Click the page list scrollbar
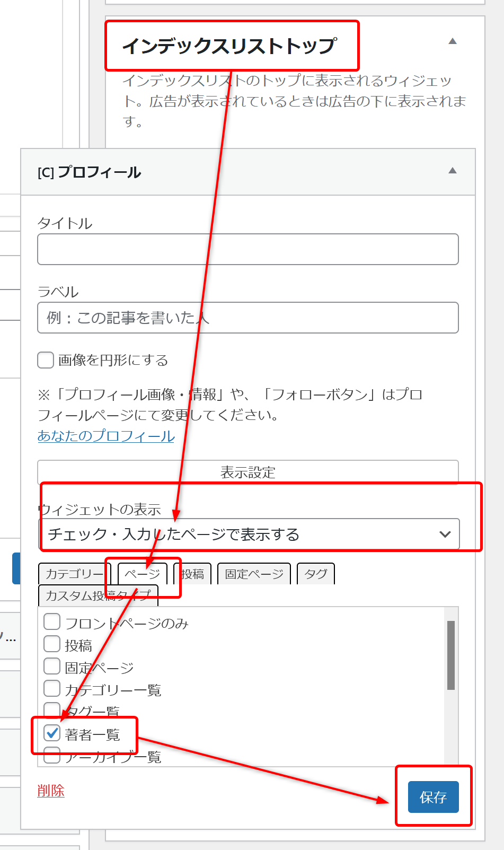This screenshot has height=850, width=504. (x=451, y=655)
